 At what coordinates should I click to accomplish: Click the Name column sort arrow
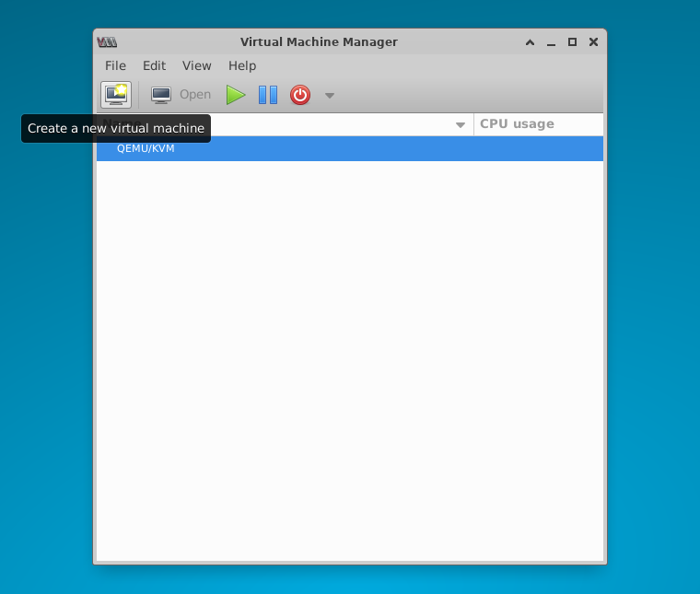point(461,125)
